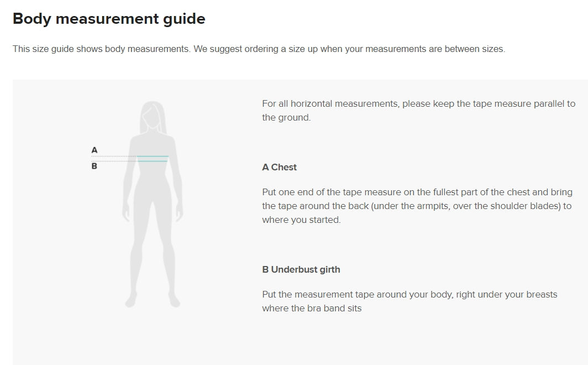Click the dotted guide line beside label A

(114, 156)
